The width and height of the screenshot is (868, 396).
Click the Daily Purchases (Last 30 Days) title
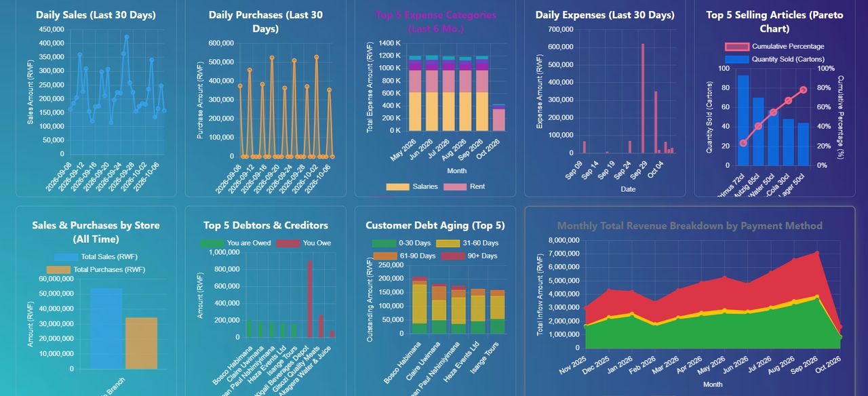tap(265, 22)
